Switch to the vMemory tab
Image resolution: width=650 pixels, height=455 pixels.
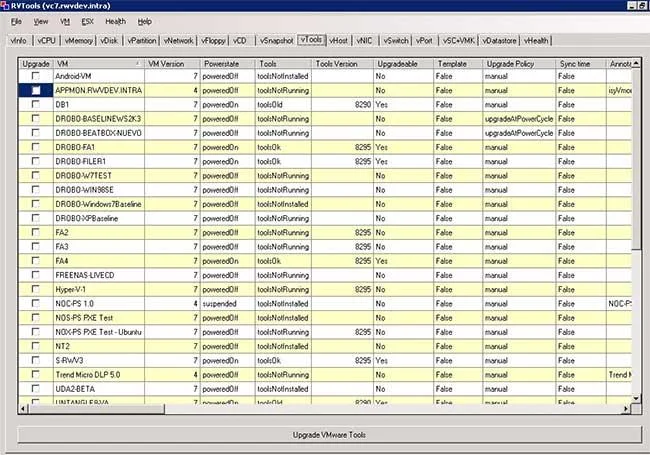79,41
